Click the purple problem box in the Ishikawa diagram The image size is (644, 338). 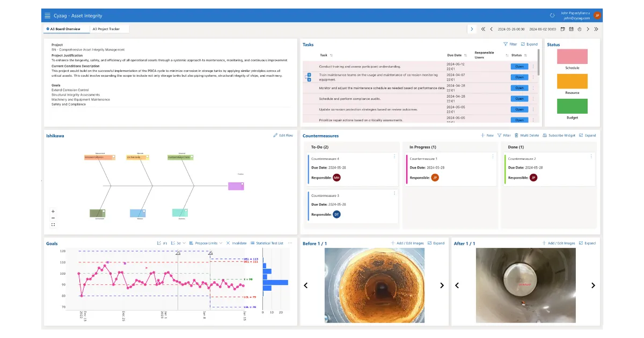tap(236, 186)
